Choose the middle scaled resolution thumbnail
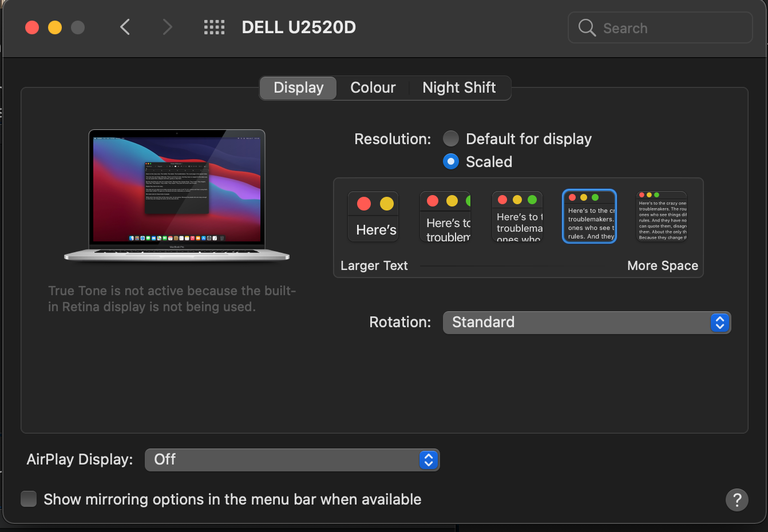 [x=517, y=217]
